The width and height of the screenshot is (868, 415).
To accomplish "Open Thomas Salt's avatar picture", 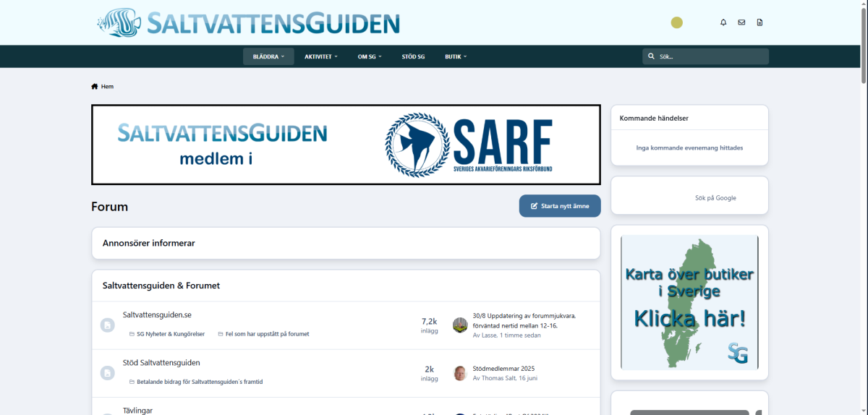I will tap(460, 373).
